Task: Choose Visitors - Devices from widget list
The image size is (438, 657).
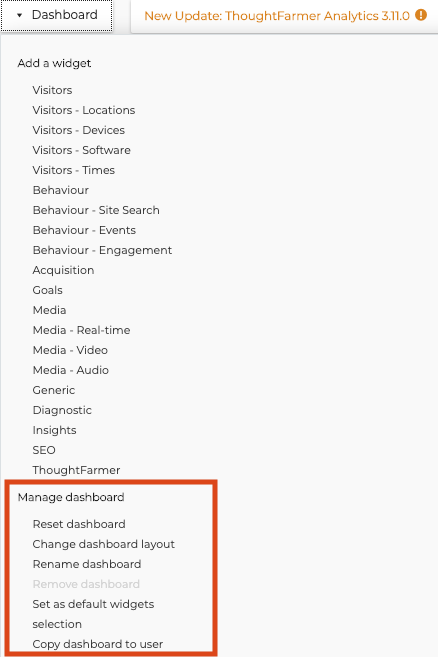Action: [79, 130]
